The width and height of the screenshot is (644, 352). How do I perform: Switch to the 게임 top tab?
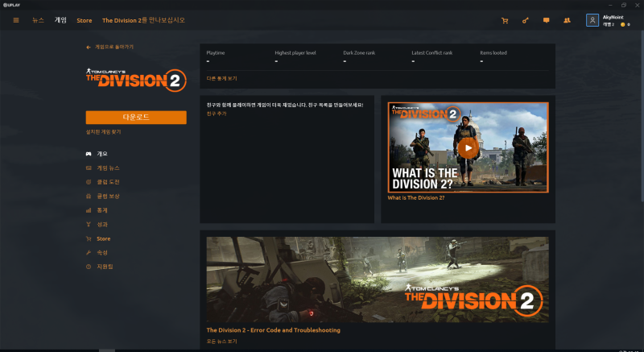(60, 20)
